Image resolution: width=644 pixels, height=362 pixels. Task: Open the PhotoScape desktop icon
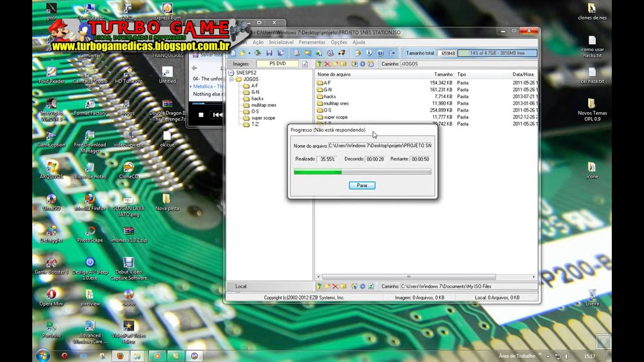tap(90, 234)
